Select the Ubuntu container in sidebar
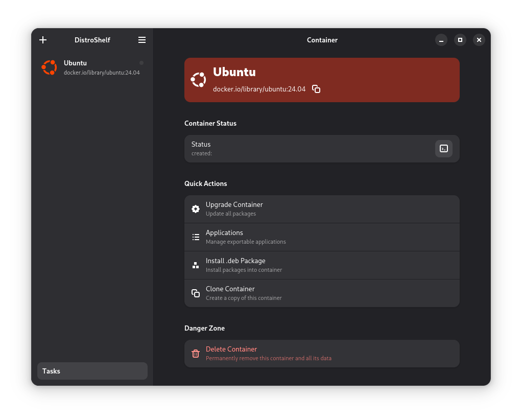The width and height of the screenshot is (522, 420). tap(92, 67)
